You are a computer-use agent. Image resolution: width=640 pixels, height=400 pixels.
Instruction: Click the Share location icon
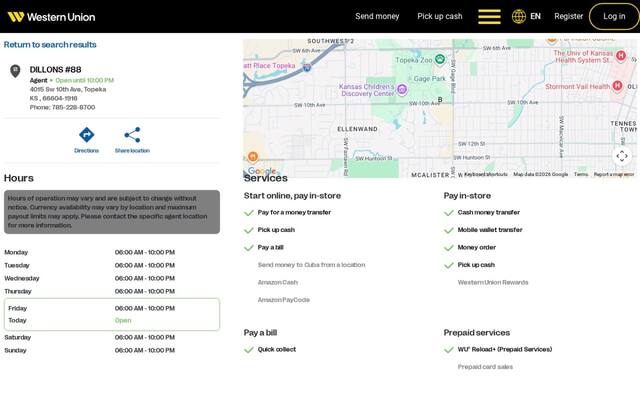click(132, 135)
